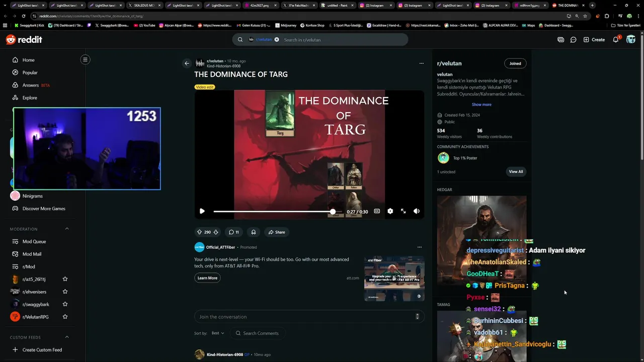Favorite the r/swaggybark community star
Image resolution: width=644 pixels, height=362 pixels.
click(65, 304)
